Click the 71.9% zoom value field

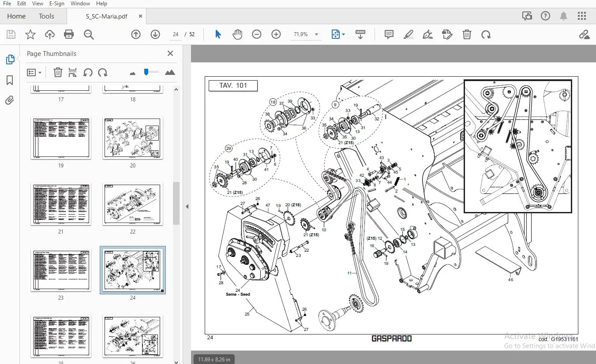[300, 34]
